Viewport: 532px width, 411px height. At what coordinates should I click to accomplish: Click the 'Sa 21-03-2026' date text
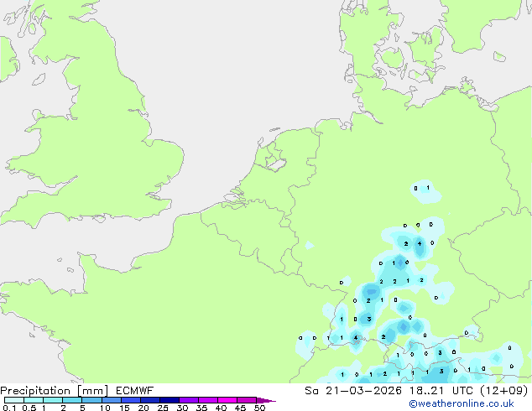coord(353,391)
